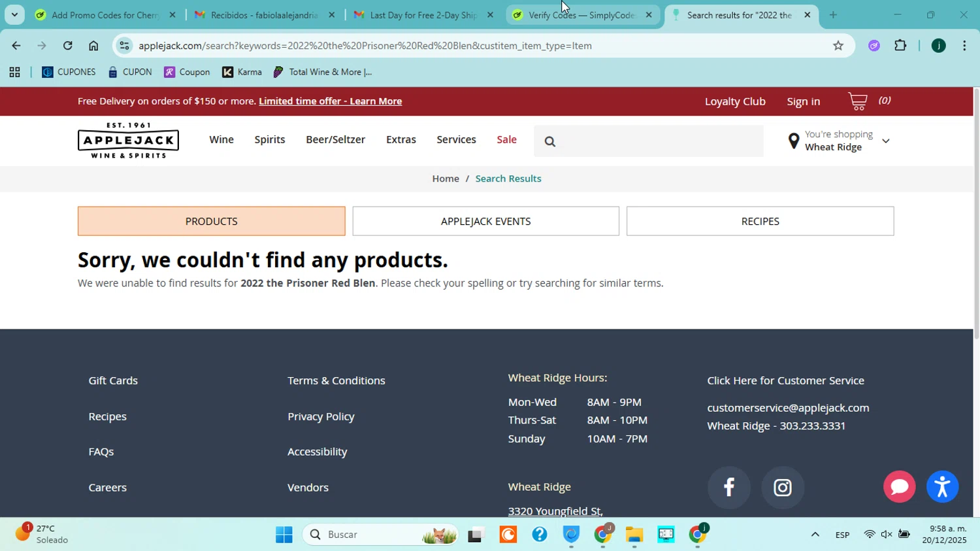Open Vendors footer link

coord(308,488)
